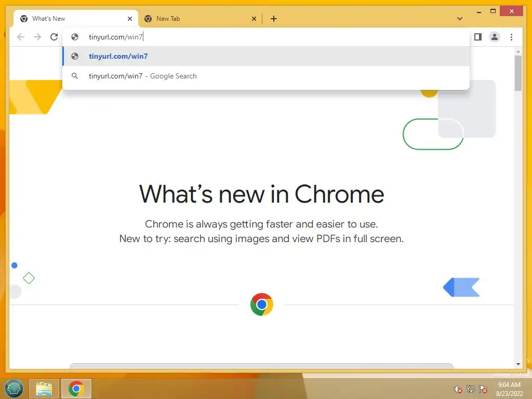The width and height of the screenshot is (532, 399).
Task: Click the muted volume tray icon
Action: [458, 389]
